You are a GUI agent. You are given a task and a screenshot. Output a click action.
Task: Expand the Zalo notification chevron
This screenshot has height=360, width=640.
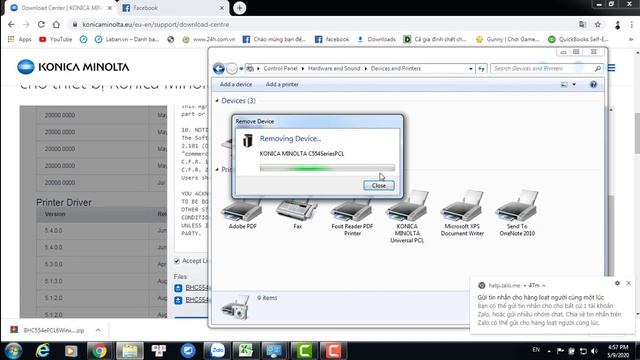coord(544,286)
